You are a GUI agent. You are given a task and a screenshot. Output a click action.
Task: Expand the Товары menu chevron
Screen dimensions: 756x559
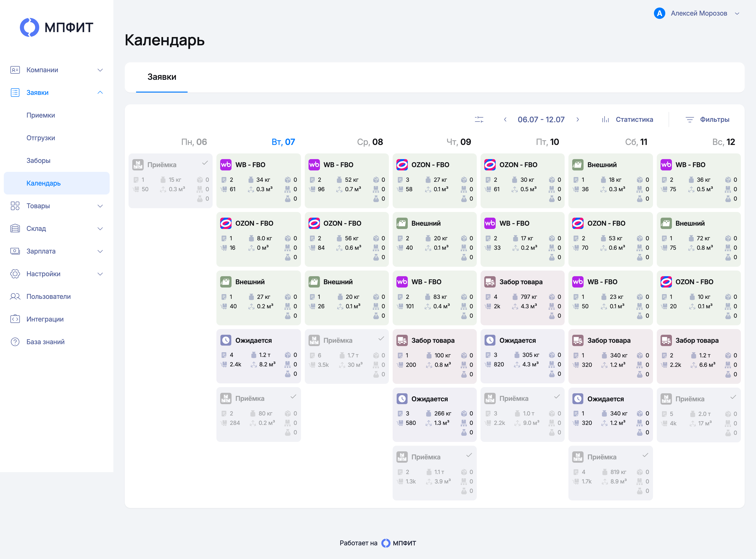[100, 206]
